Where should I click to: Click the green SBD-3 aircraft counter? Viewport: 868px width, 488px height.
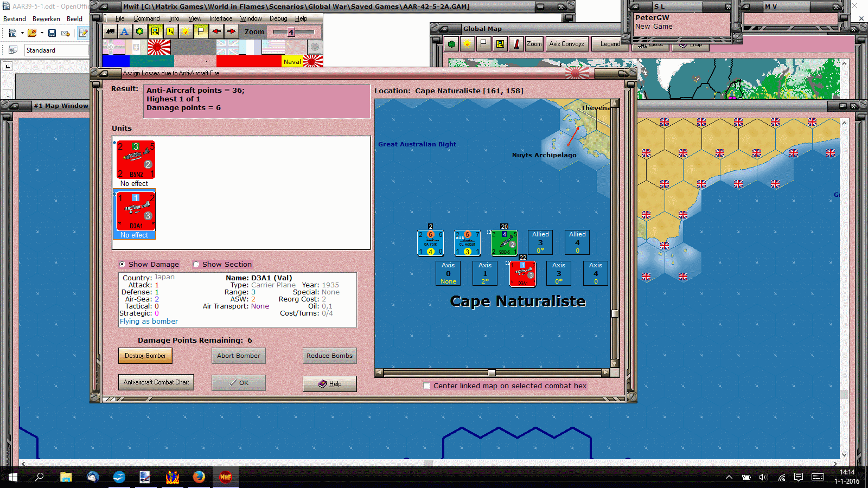(504, 243)
